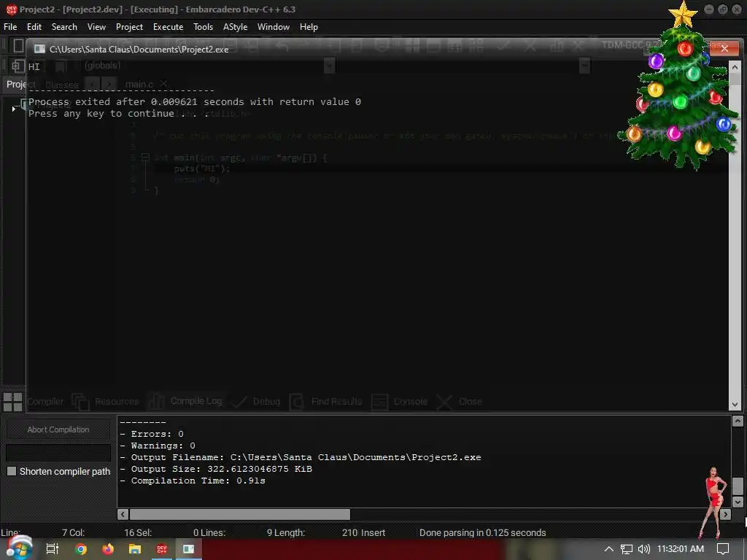Click 'Done parsing in 0.125 seconds' status
Viewport: 747px width, 560px height.
483,533
